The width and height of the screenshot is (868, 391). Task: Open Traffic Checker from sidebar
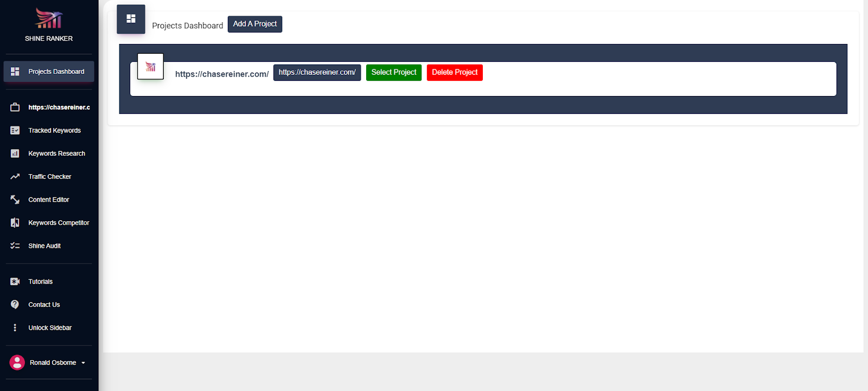pyautogui.click(x=49, y=177)
